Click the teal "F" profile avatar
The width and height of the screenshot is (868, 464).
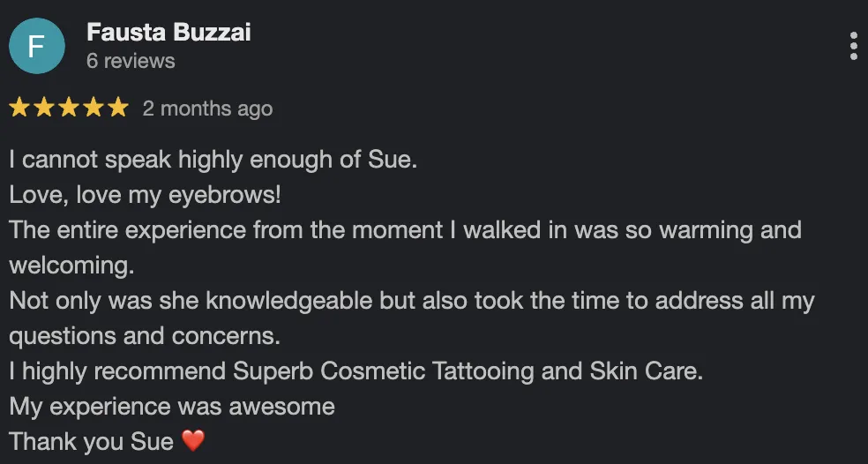pyautogui.click(x=36, y=46)
